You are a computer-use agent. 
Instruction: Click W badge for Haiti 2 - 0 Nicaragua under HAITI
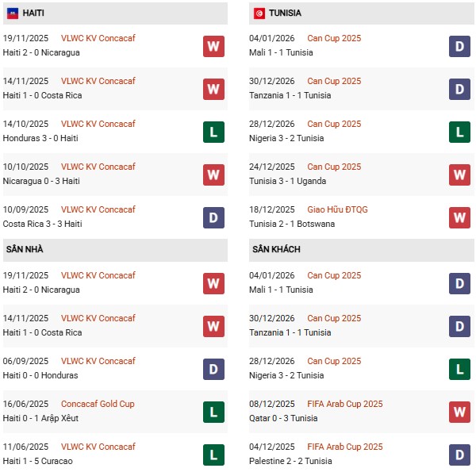[x=213, y=46]
